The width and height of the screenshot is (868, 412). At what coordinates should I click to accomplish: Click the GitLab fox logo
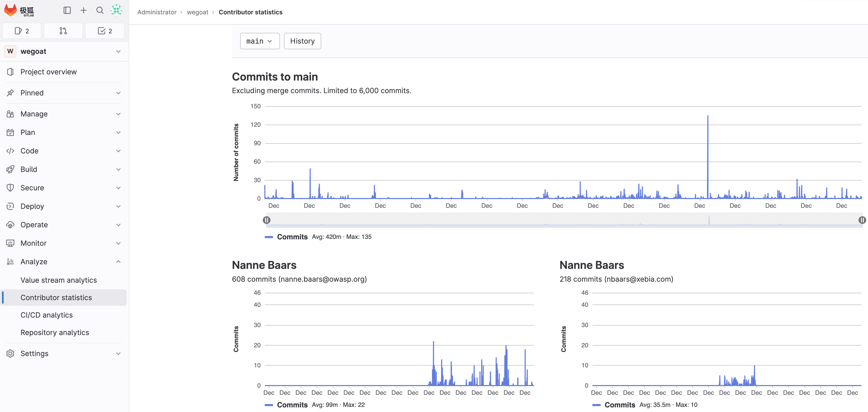[11, 10]
